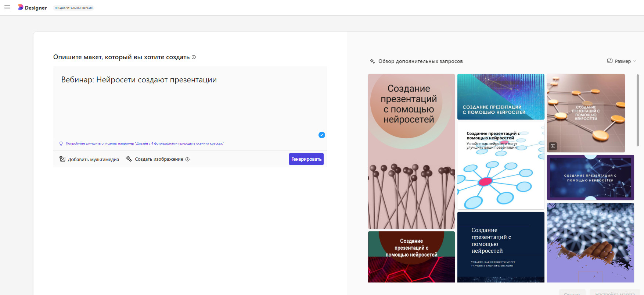Click the sparkle icon beside Обзор дополнительных запросов
Viewport: 644px width, 295px height.
(x=373, y=61)
